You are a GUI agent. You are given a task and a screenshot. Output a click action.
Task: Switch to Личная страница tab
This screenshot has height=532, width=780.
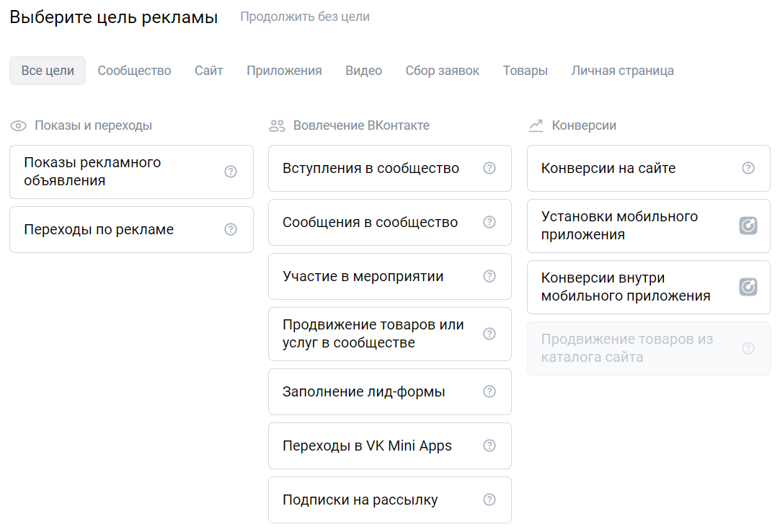point(622,71)
